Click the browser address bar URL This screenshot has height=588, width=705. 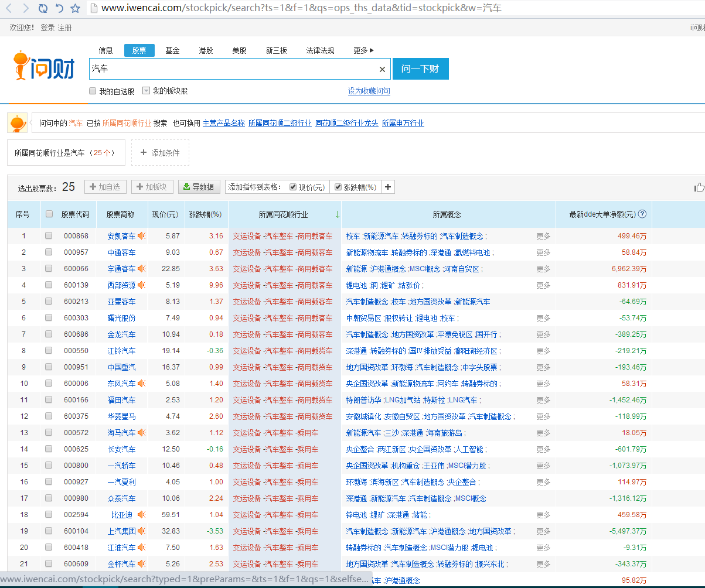pyautogui.click(x=301, y=8)
